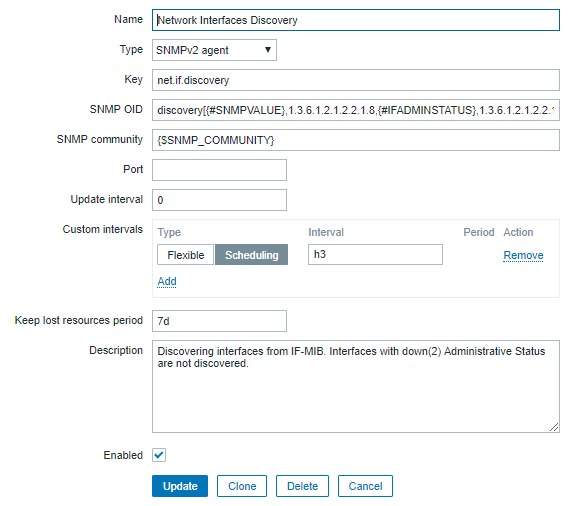The width and height of the screenshot is (586, 506).
Task: Click the Custom intervals label
Action: (102, 229)
